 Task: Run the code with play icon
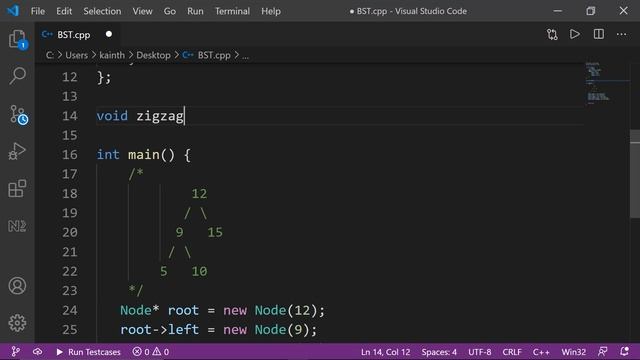575,34
